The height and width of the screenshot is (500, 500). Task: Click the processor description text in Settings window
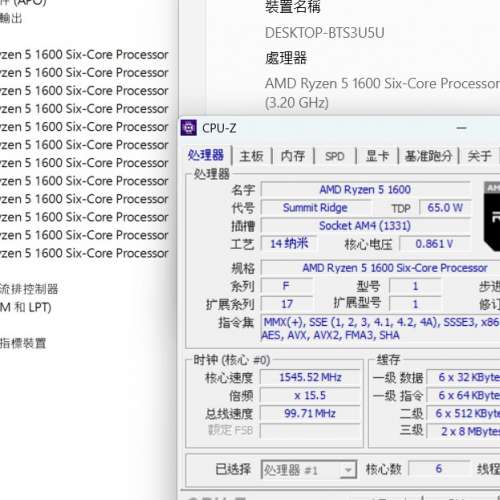(x=382, y=93)
